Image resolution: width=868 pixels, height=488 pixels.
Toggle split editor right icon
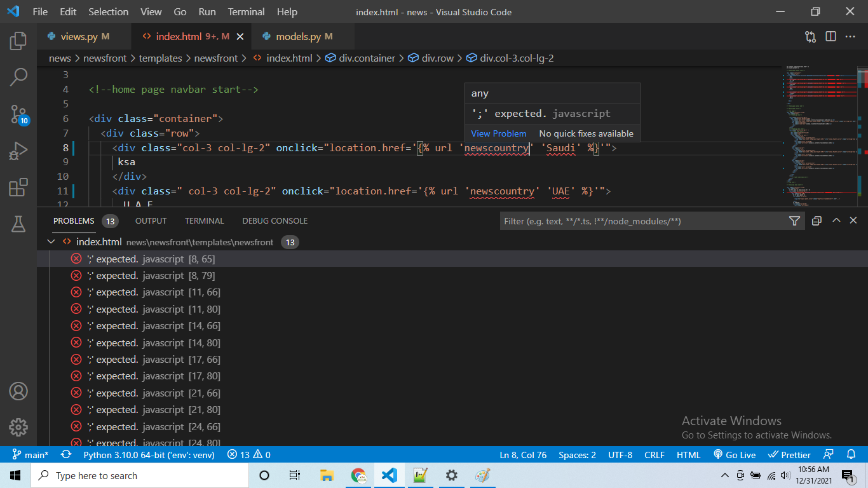click(x=831, y=37)
